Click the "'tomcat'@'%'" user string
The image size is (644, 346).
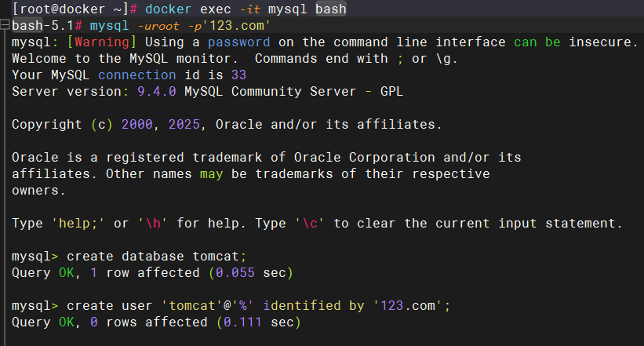click(x=207, y=305)
